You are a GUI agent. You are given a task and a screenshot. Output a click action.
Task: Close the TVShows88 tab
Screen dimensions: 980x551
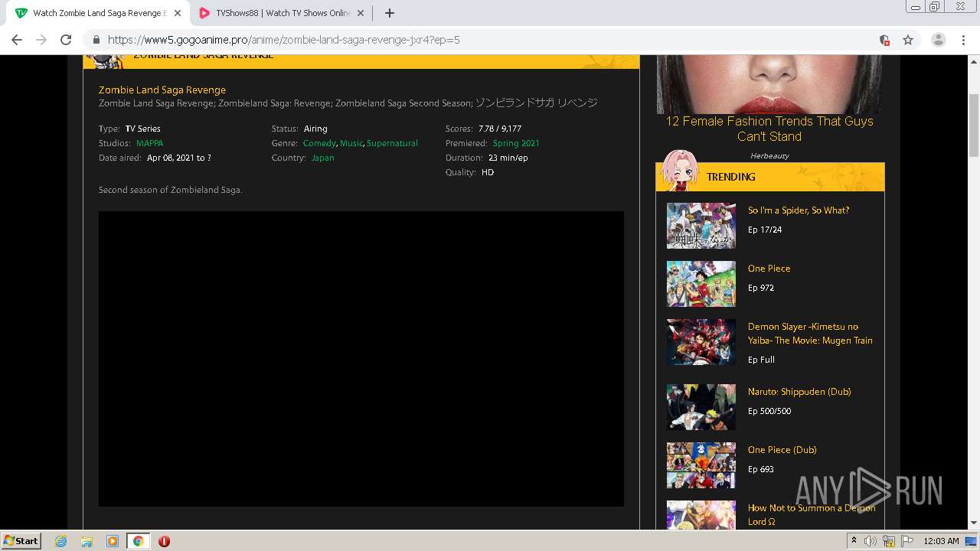[361, 13]
